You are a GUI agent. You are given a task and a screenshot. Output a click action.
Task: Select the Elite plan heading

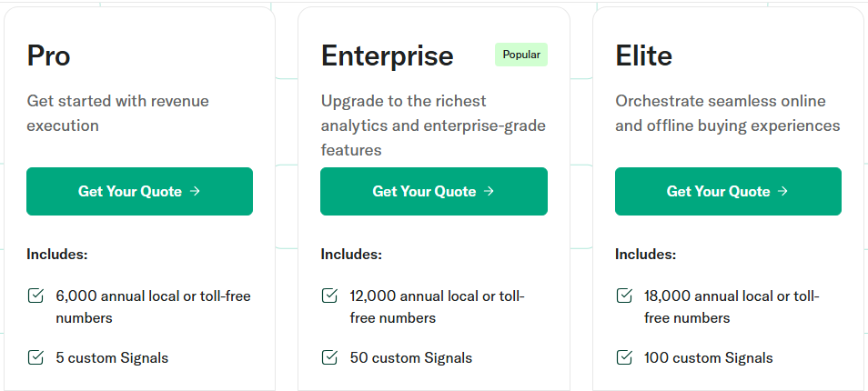pyautogui.click(x=644, y=55)
